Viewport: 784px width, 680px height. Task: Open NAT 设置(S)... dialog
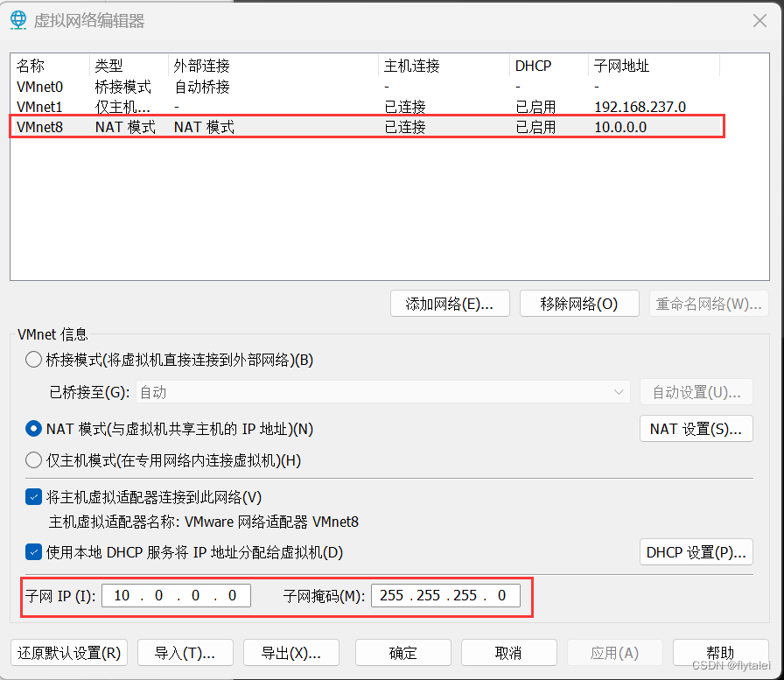point(696,429)
